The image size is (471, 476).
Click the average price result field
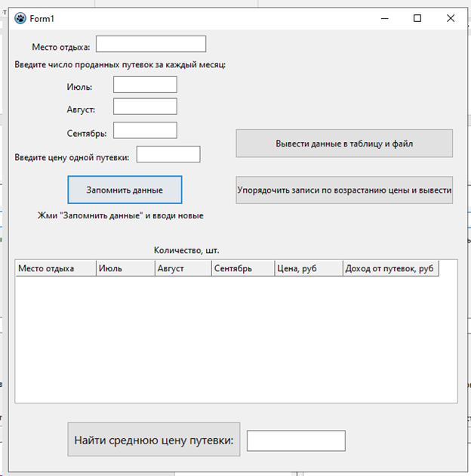[296, 440]
